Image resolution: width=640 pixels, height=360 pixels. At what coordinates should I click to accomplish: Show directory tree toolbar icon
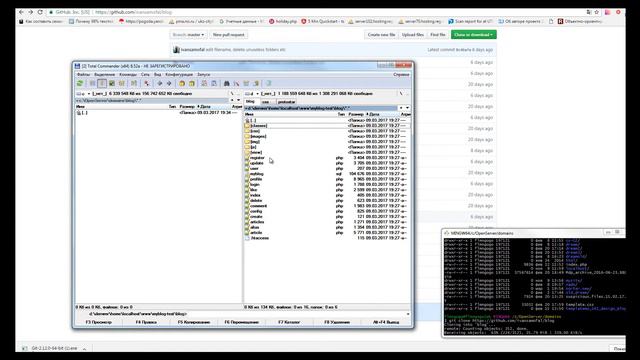pos(121,83)
